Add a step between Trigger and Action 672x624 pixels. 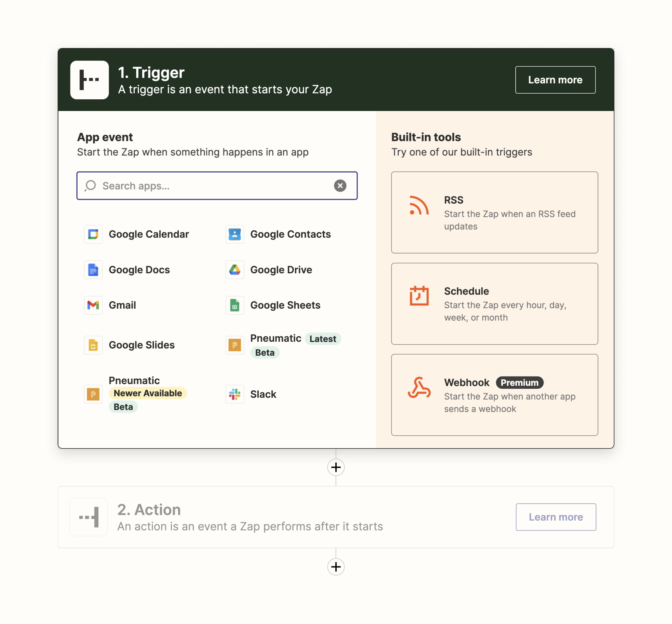[336, 467]
